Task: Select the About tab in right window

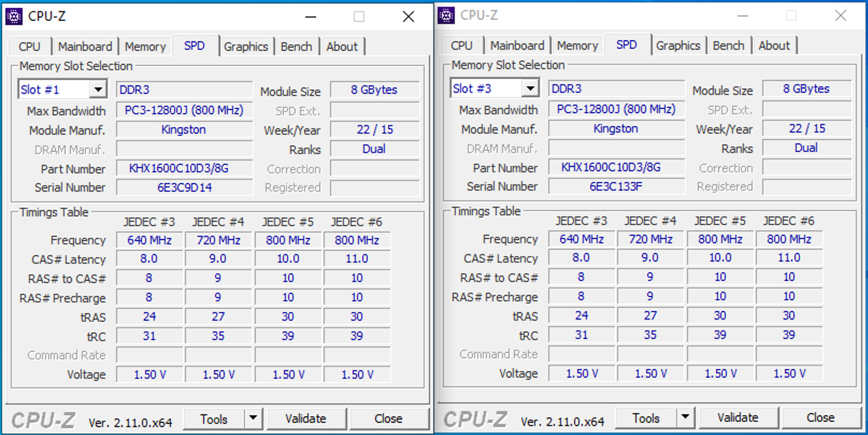Action: [x=774, y=46]
